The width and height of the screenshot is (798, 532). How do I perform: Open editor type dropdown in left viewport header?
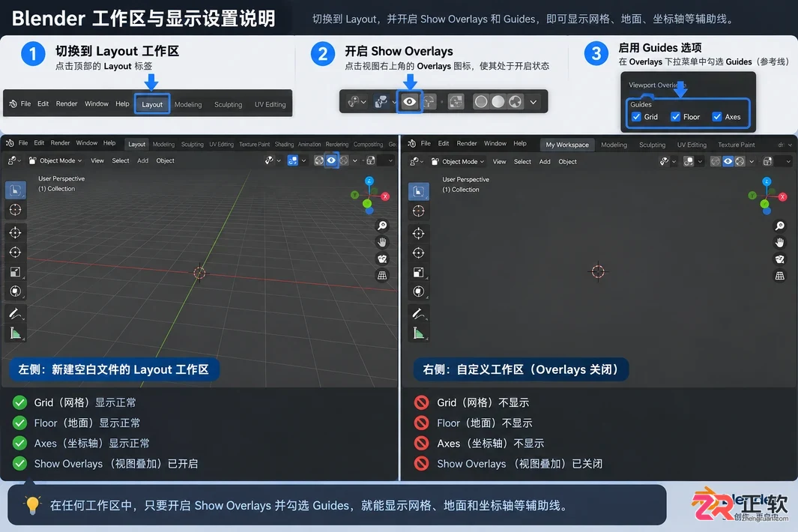[13, 161]
